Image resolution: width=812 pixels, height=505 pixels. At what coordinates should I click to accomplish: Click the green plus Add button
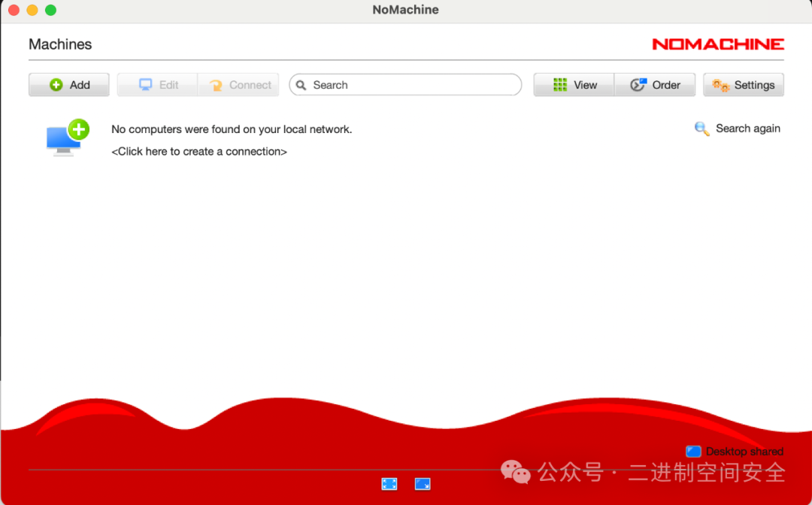(69, 85)
